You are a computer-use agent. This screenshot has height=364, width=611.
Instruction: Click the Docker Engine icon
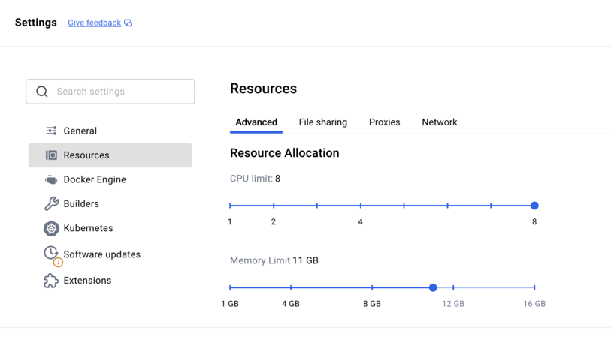tap(51, 180)
